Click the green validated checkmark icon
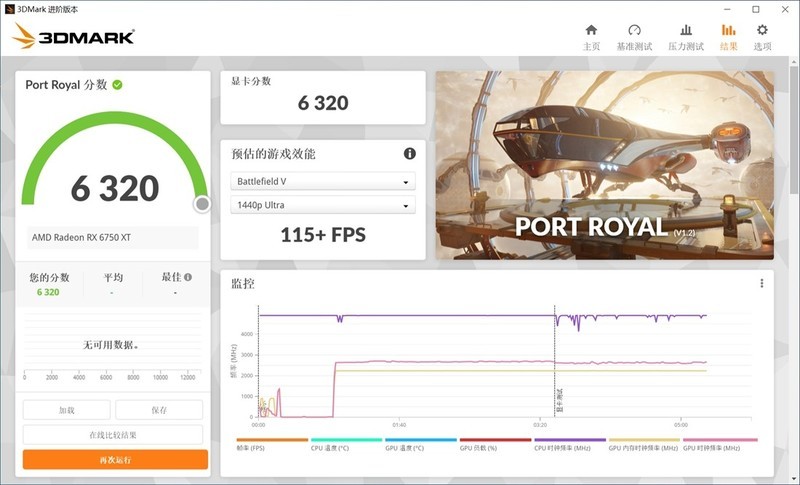 117,85
